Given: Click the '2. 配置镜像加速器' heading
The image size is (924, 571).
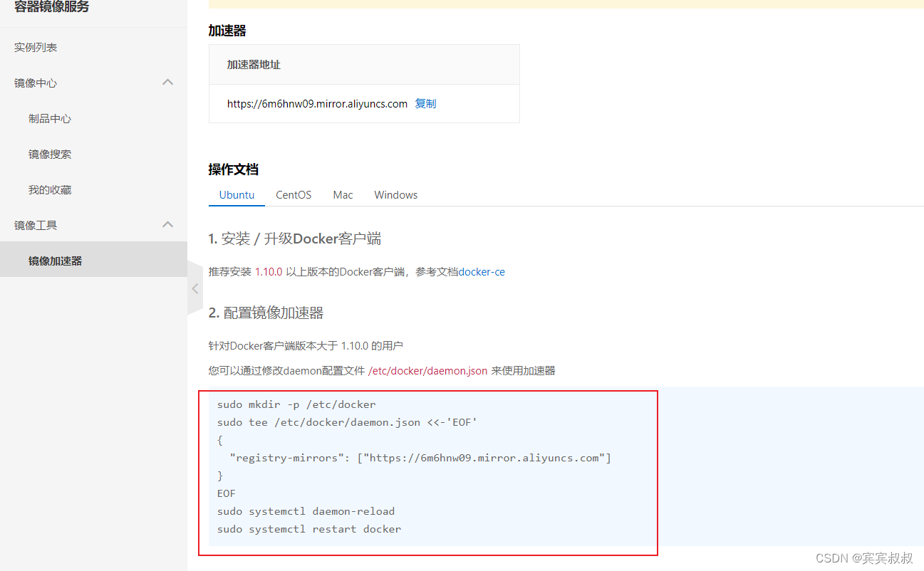Looking at the screenshot, I should pos(266,313).
